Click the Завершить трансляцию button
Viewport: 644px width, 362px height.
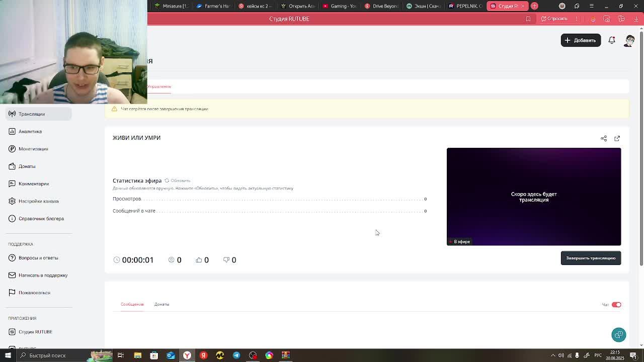tap(591, 258)
